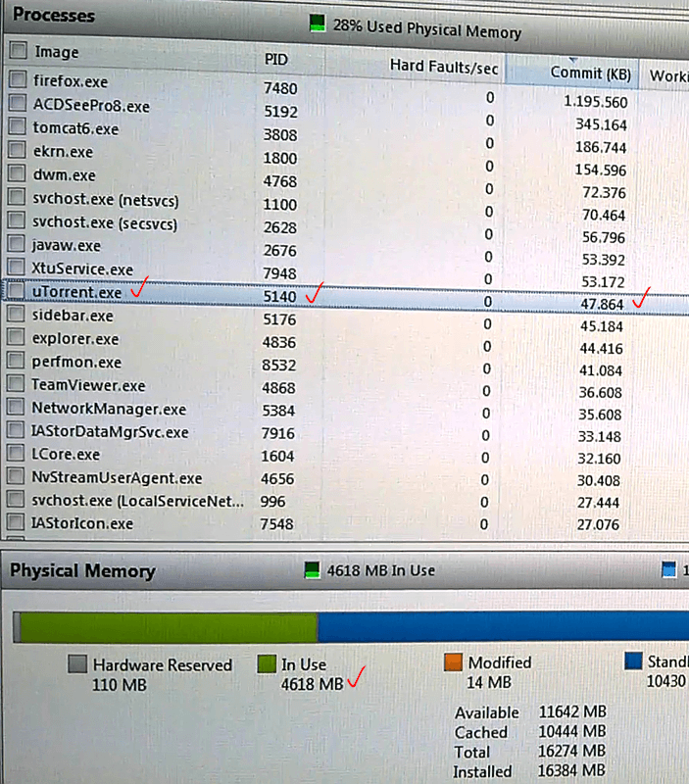Click the gray Hardware Reserved legend swatch

point(77,664)
